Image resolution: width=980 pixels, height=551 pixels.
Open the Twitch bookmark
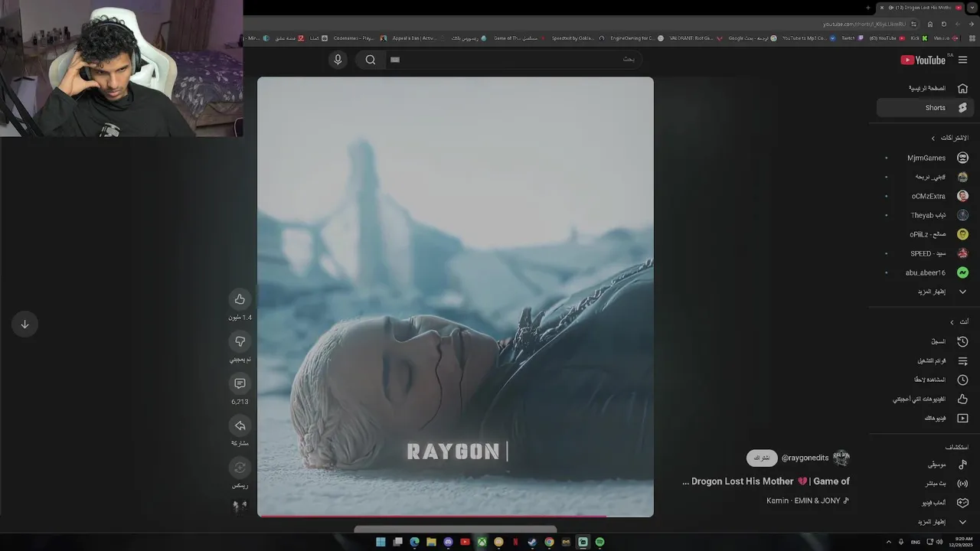click(x=851, y=38)
